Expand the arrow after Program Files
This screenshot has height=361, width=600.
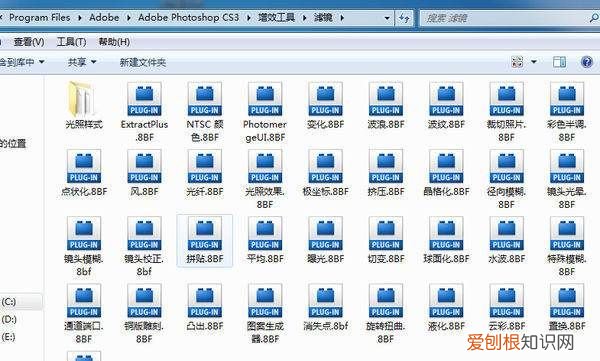coord(80,18)
